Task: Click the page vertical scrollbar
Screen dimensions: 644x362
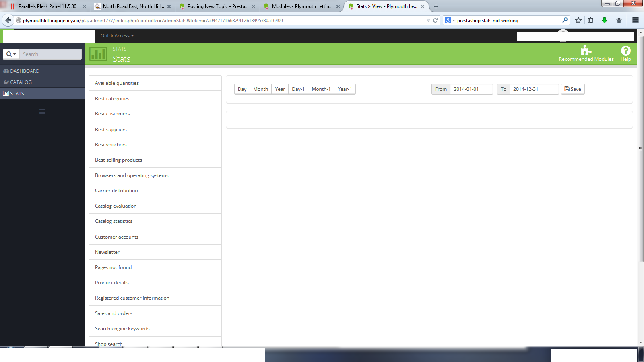Action: pos(640,149)
